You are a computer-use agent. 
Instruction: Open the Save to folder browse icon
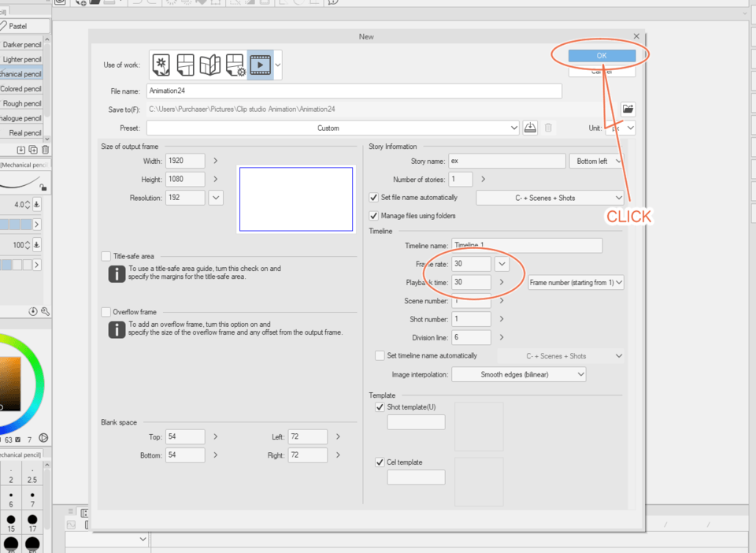pyautogui.click(x=628, y=109)
